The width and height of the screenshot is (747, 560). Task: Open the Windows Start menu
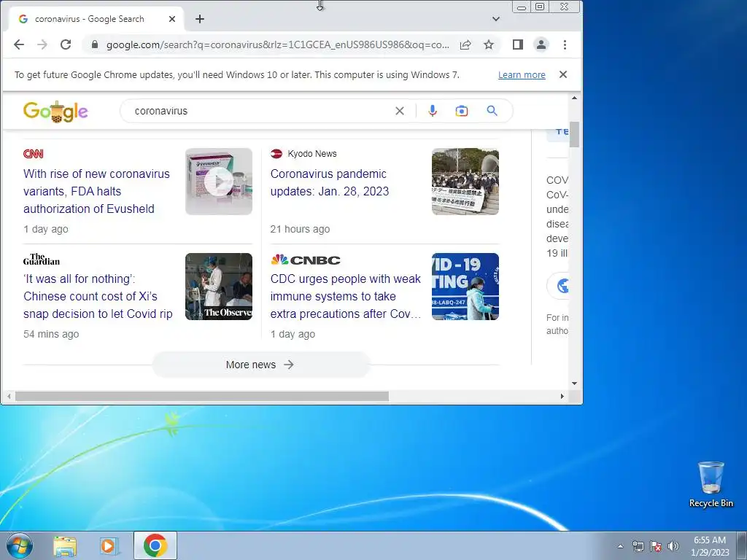pos(19,545)
